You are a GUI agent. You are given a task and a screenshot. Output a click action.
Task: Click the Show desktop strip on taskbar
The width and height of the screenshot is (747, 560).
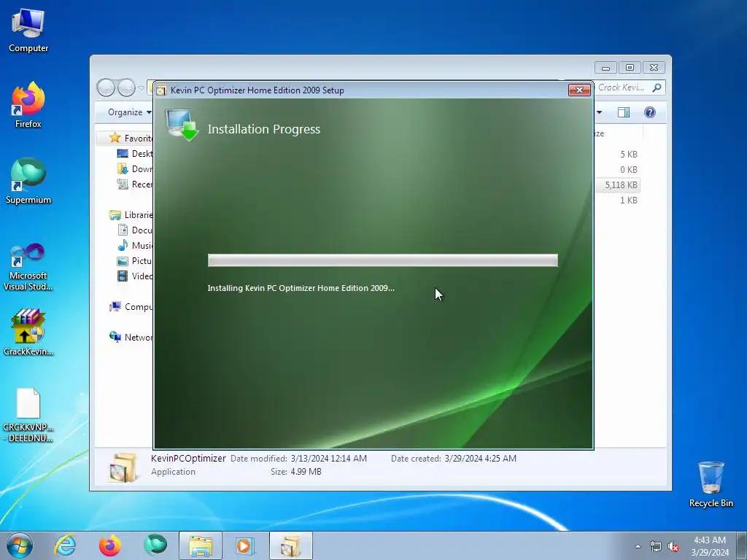click(x=742, y=545)
